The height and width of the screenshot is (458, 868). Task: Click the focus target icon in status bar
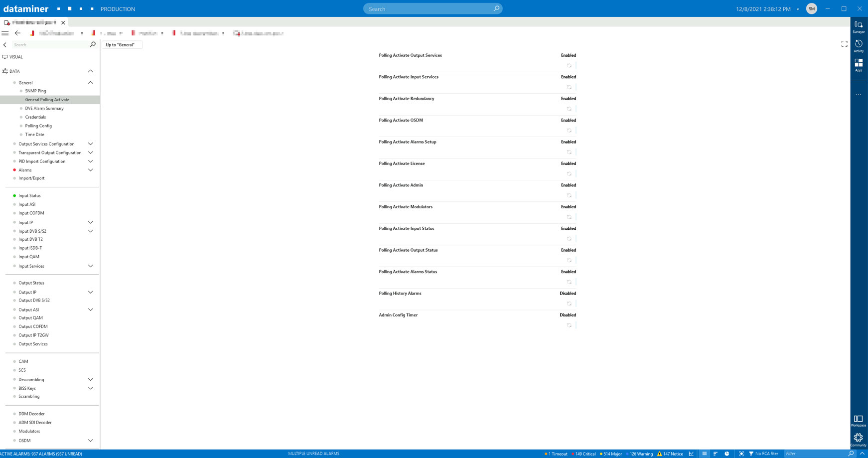point(741,454)
